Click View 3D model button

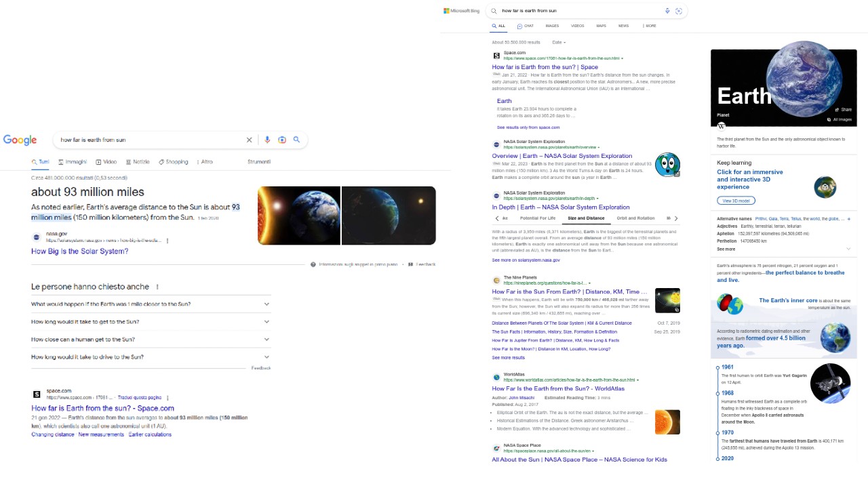[x=736, y=201]
